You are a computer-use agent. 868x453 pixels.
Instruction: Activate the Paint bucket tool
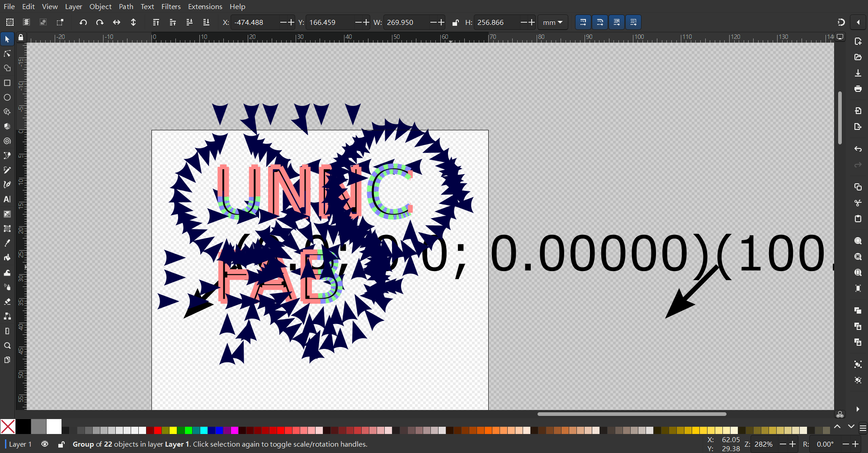click(7, 257)
